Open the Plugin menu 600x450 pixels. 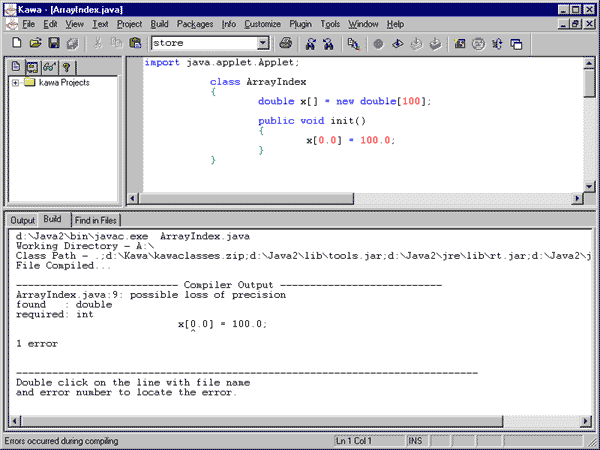[x=300, y=24]
